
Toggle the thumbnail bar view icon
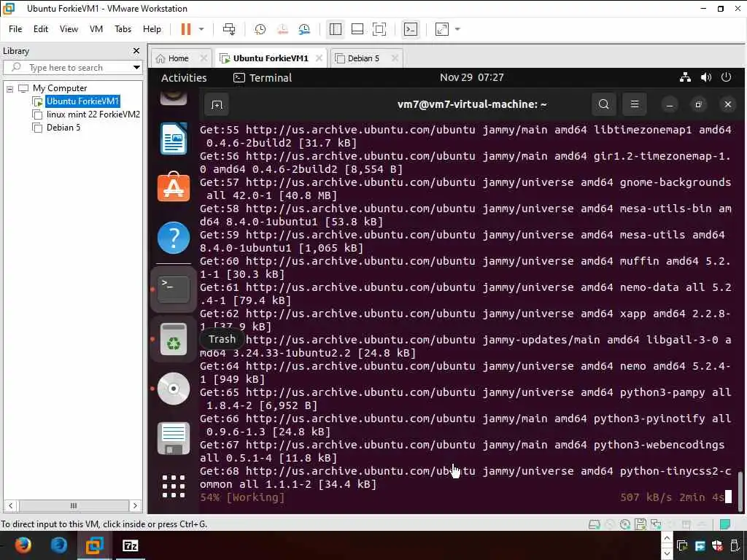coord(357,29)
